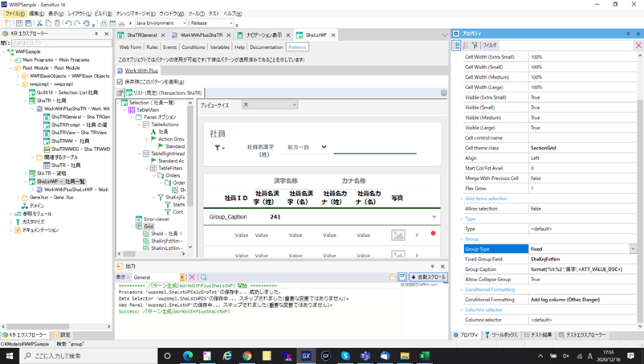Click the filter funnel icon in preview
This screenshot has height=364, width=644.
point(218,148)
